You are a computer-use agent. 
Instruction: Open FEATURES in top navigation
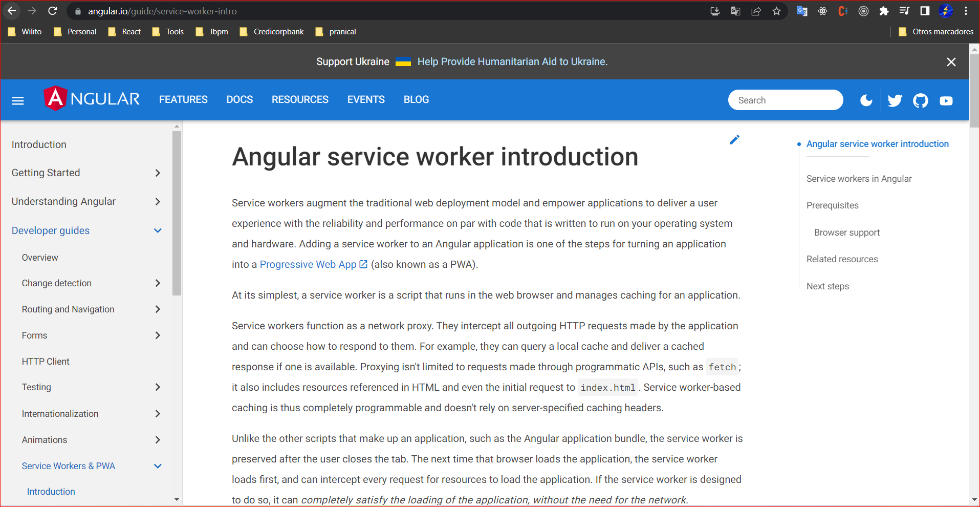tap(183, 100)
